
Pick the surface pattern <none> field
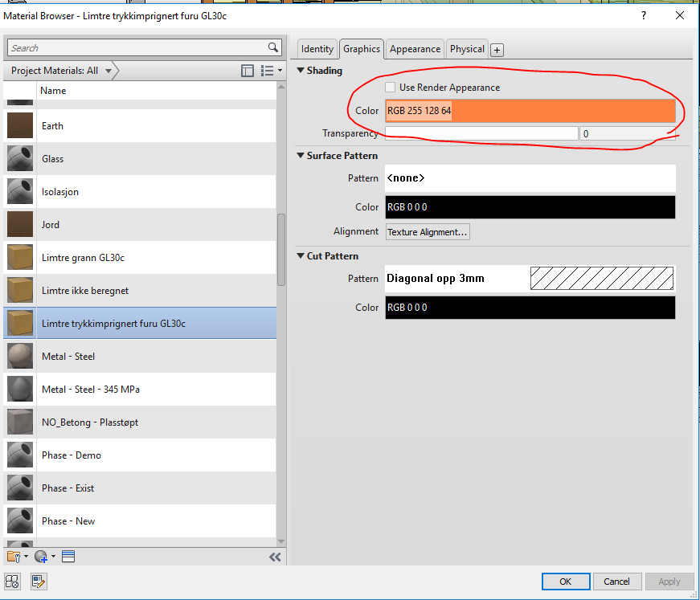pyautogui.click(x=530, y=178)
